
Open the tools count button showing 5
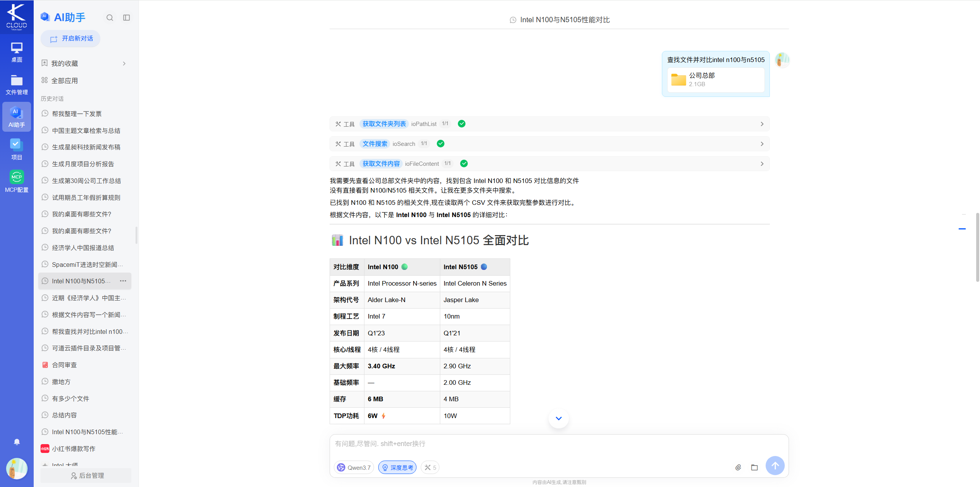tap(430, 467)
